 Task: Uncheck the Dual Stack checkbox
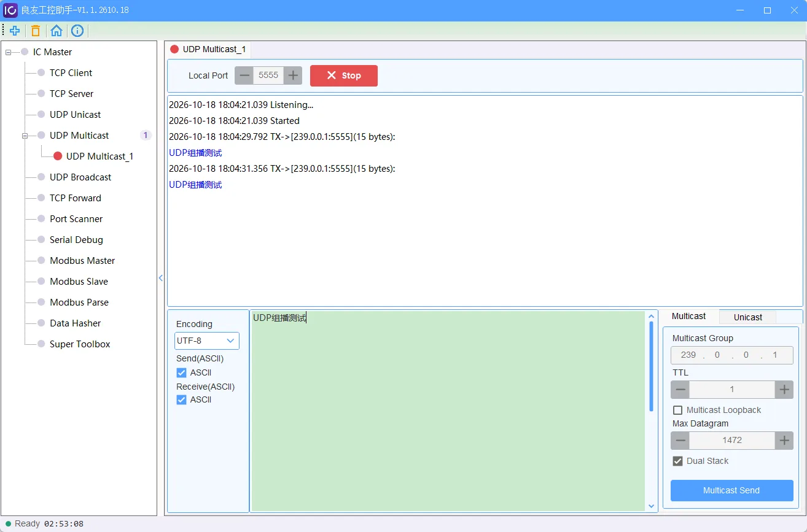coord(678,461)
